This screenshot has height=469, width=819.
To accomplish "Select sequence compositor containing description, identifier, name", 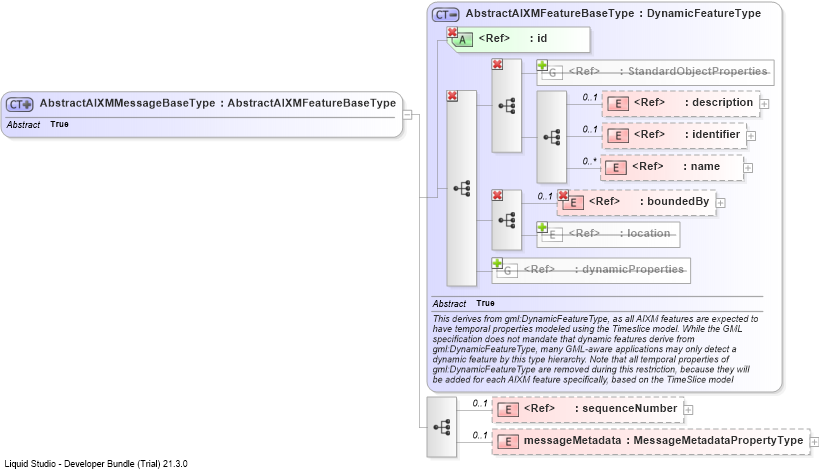I will [x=552, y=137].
